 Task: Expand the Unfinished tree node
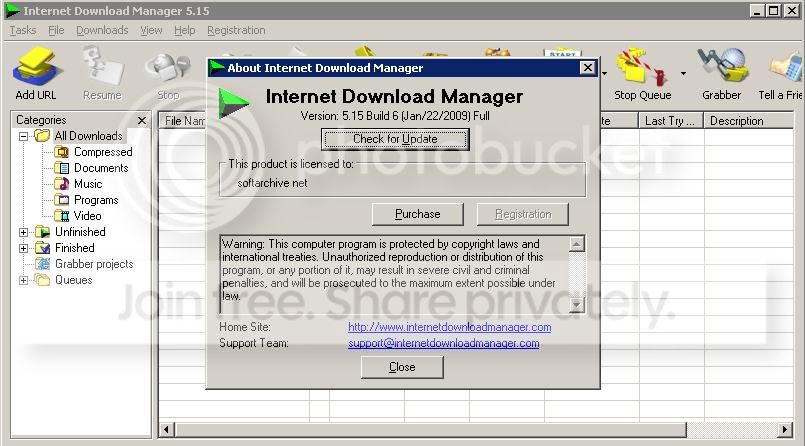pos(23,232)
